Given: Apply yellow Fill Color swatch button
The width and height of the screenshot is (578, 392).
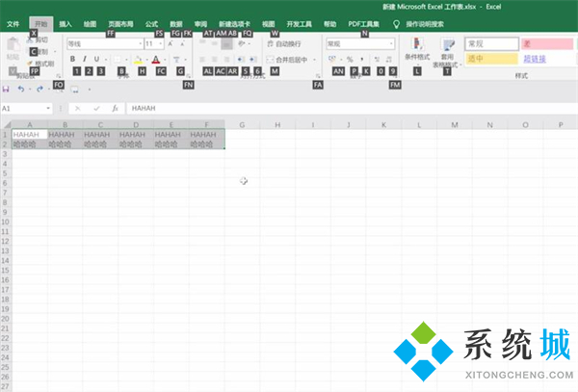Looking at the screenshot, I should point(138,60).
